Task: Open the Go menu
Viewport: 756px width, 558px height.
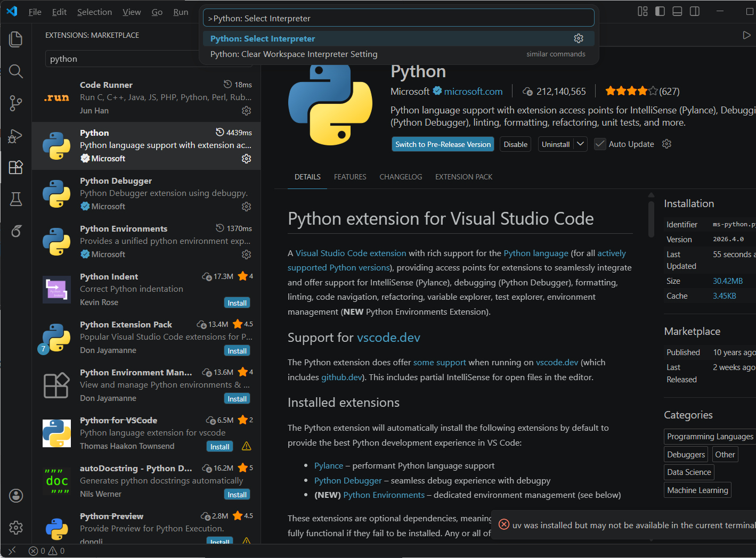Action: pyautogui.click(x=157, y=12)
